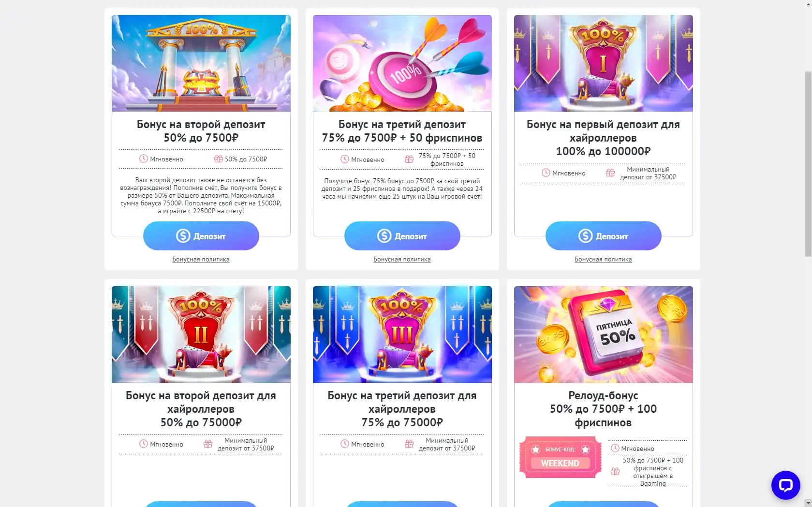The height and width of the screenshot is (507, 812).
Task: Open Бонусная политика link under second deposit
Action: (201, 260)
